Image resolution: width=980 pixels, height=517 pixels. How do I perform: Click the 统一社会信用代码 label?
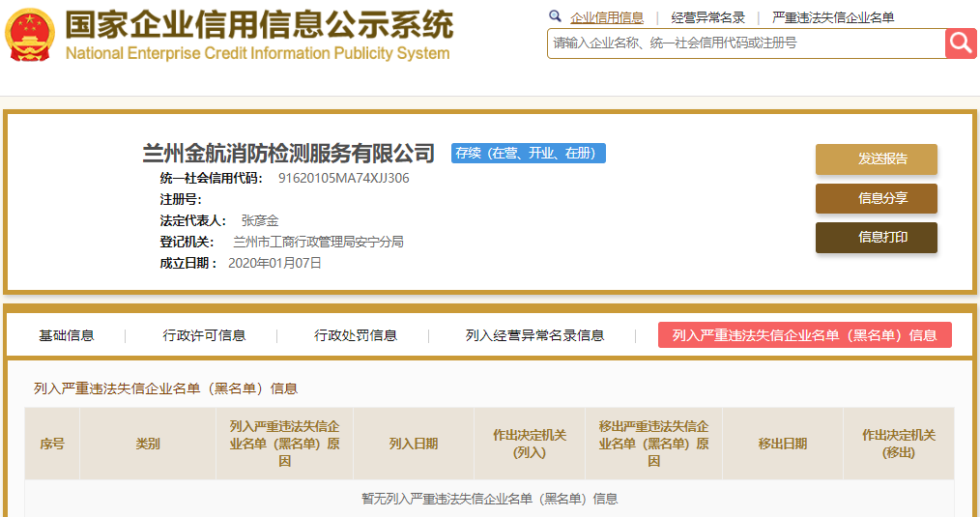[x=212, y=178]
